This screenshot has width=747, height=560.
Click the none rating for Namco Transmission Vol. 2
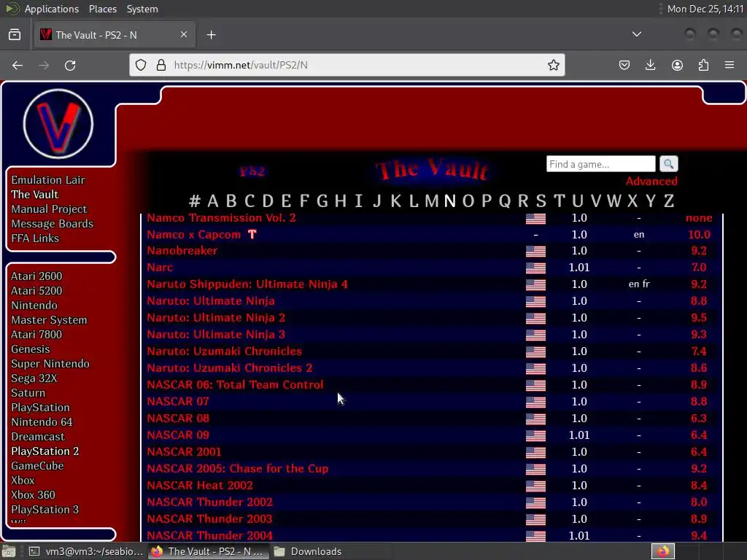click(x=699, y=218)
